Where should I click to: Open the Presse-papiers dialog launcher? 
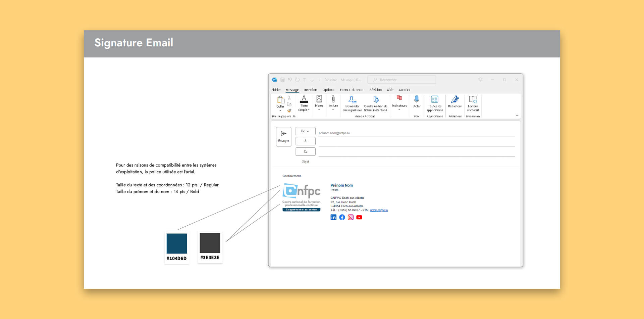[x=294, y=117]
